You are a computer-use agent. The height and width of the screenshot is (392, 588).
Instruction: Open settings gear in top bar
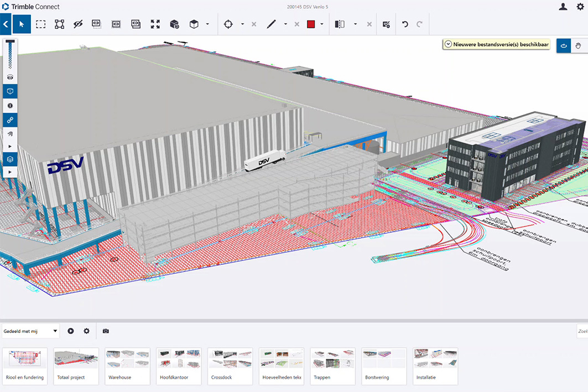pos(580,7)
